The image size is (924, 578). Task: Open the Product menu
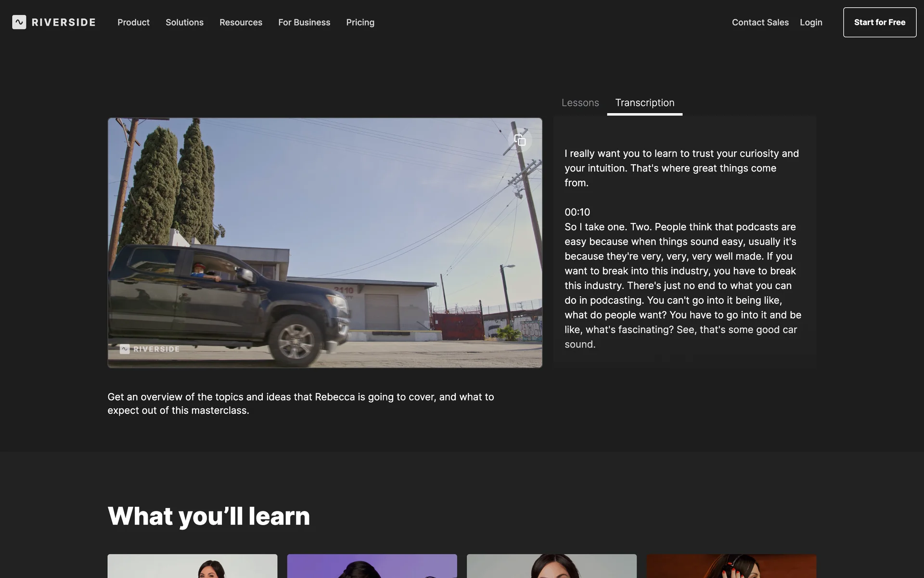133,22
